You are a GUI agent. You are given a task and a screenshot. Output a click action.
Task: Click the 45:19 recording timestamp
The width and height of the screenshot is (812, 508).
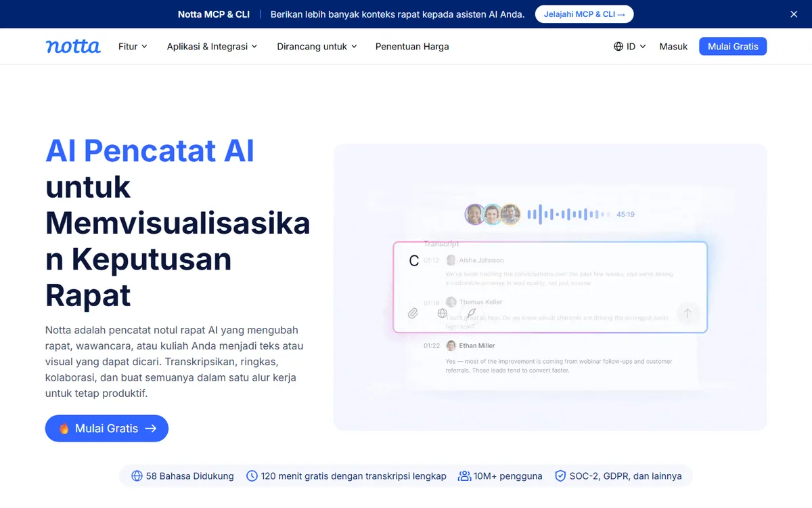tap(625, 215)
